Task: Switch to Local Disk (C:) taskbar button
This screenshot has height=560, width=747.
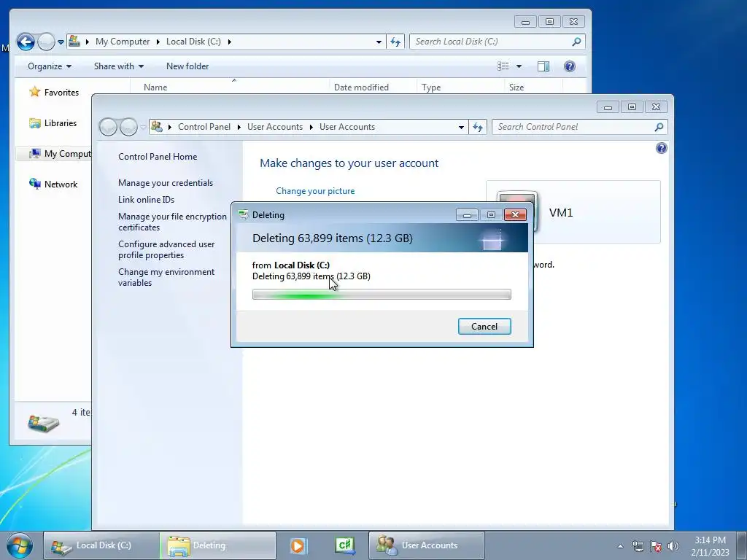Action: [x=101, y=545]
